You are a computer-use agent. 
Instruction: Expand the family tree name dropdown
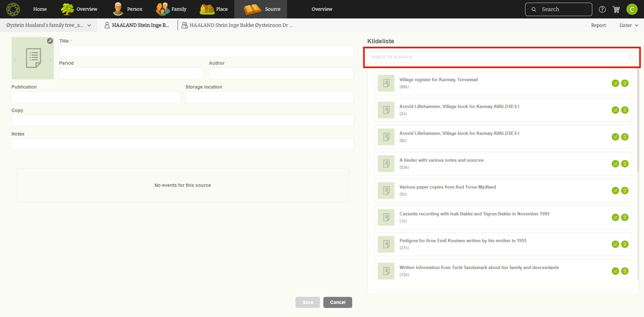(x=89, y=25)
